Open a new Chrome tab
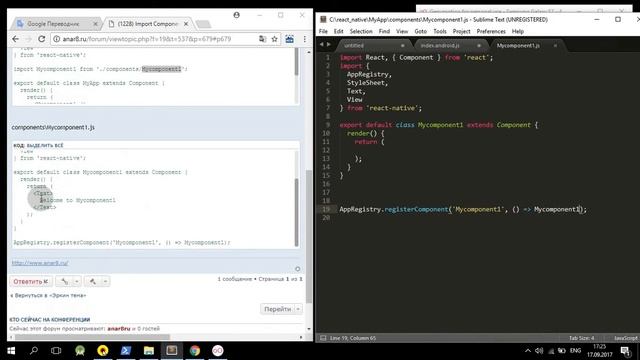This screenshot has height=360, width=640. pos(203,24)
